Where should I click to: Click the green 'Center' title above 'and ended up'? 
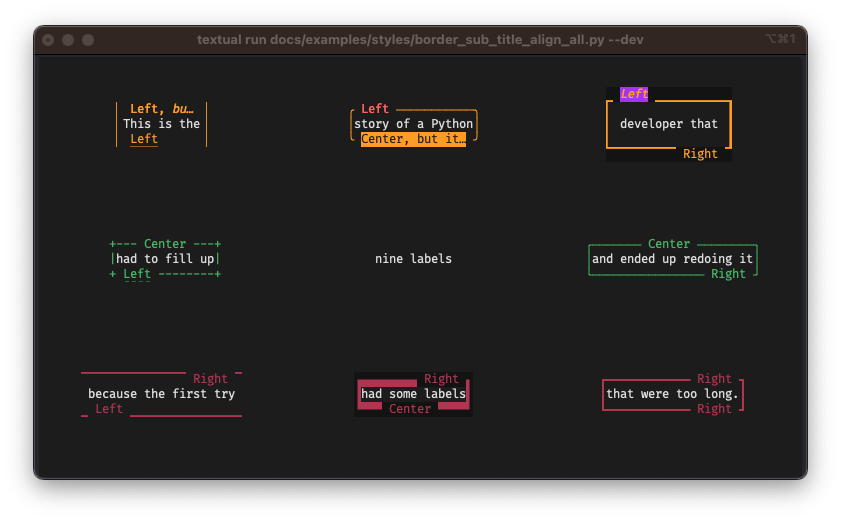pos(669,244)
